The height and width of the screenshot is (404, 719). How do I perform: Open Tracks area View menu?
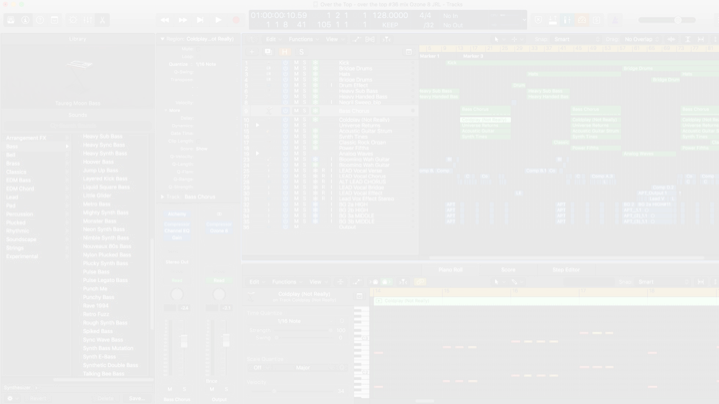[x=334, y=39]
